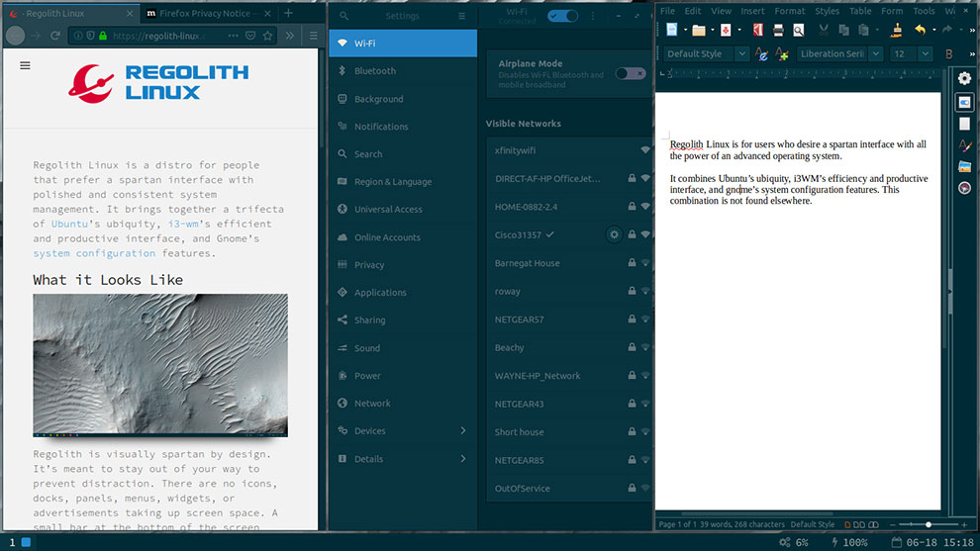
Task: Open Print Preview in Writer toolbar
Action: click(798, 30)
